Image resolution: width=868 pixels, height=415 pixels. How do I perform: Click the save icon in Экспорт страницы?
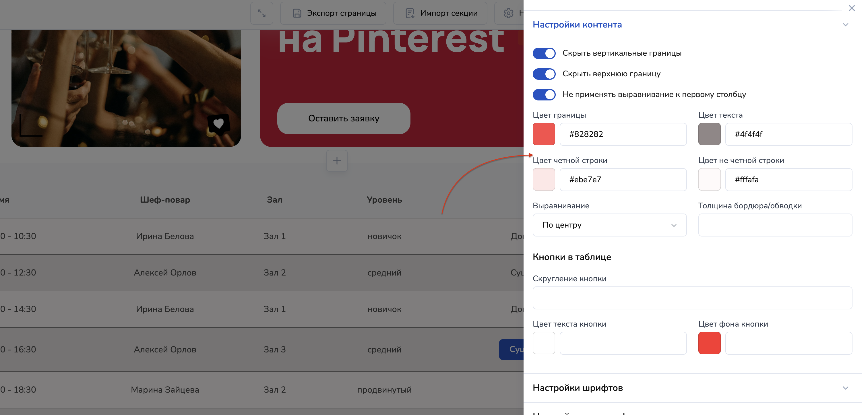tap(297, 13)
